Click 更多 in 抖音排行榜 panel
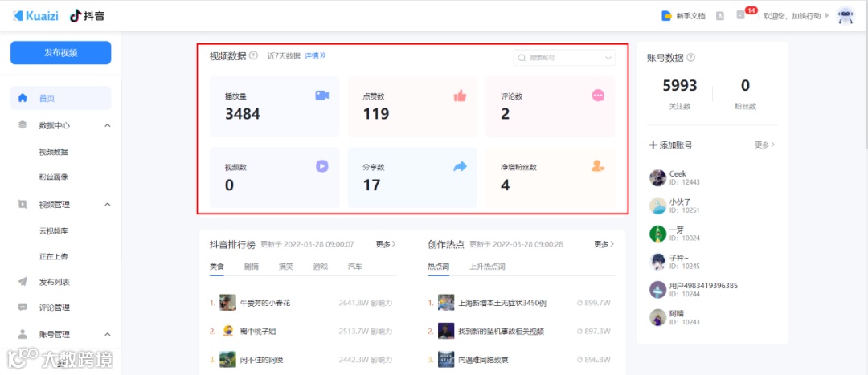The height and width of the screenshot is (375, 868). [x=386, y=244]
